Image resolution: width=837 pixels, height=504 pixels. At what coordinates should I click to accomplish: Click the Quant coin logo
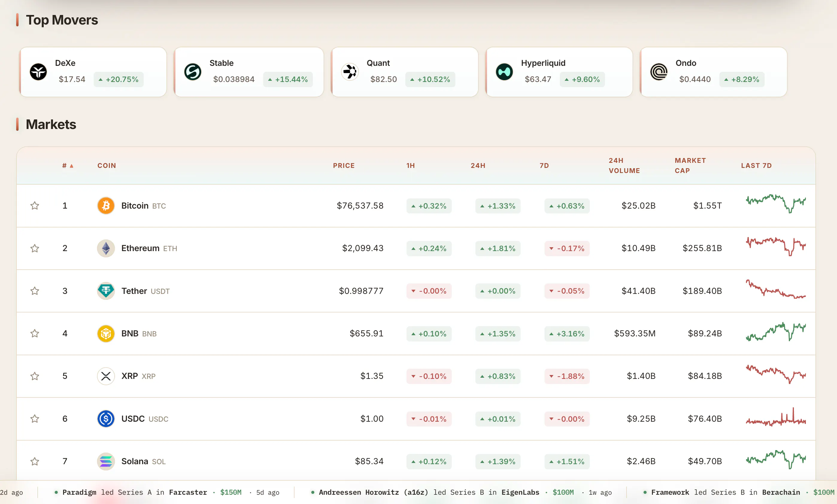350,72
